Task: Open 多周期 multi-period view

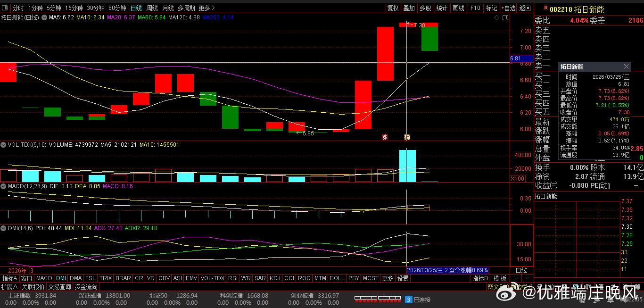Action: (186, 8)
